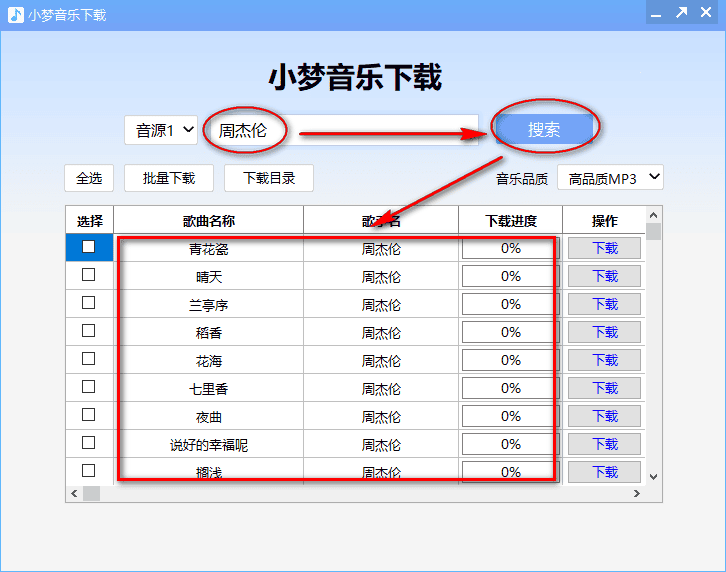This screenshot has width=726, height=572.
Task: Minimize the 小梦音乐下载 window
Action: coord(656,14)
